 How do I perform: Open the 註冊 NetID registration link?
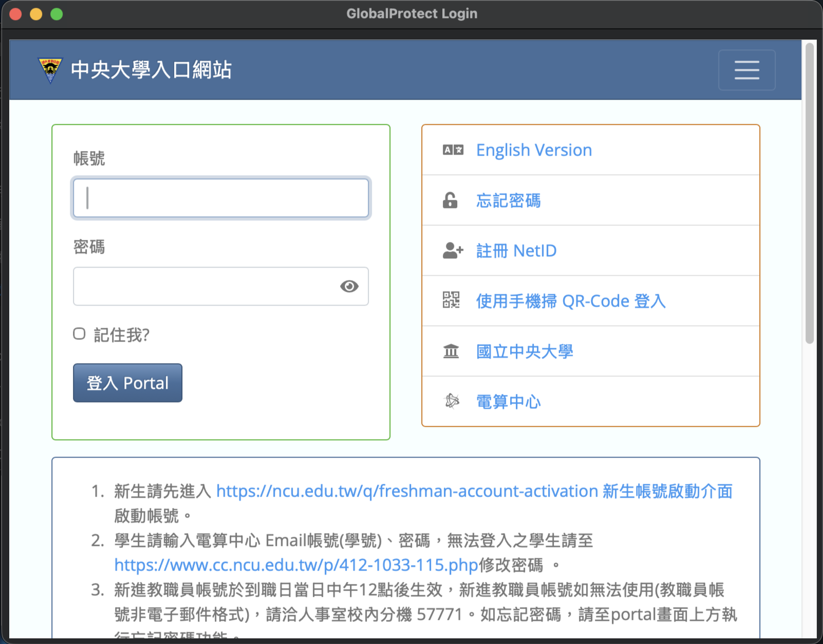516,251
